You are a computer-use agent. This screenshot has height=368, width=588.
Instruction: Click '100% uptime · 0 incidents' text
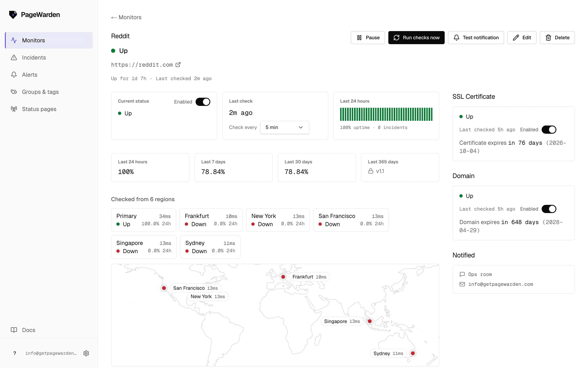373,127
